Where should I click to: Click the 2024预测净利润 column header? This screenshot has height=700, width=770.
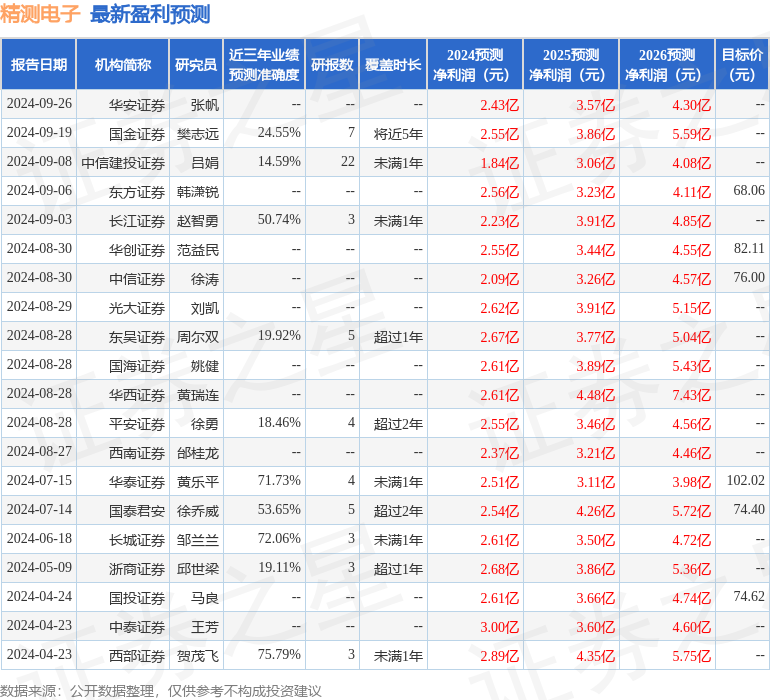(475, 64)
